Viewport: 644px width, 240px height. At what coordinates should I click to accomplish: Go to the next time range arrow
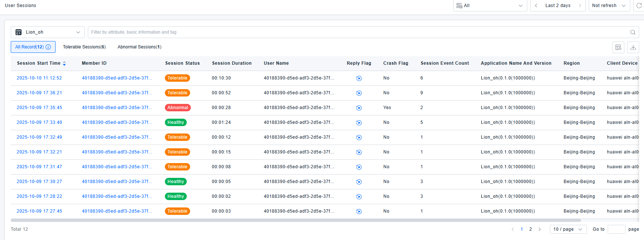pos(580,6)
